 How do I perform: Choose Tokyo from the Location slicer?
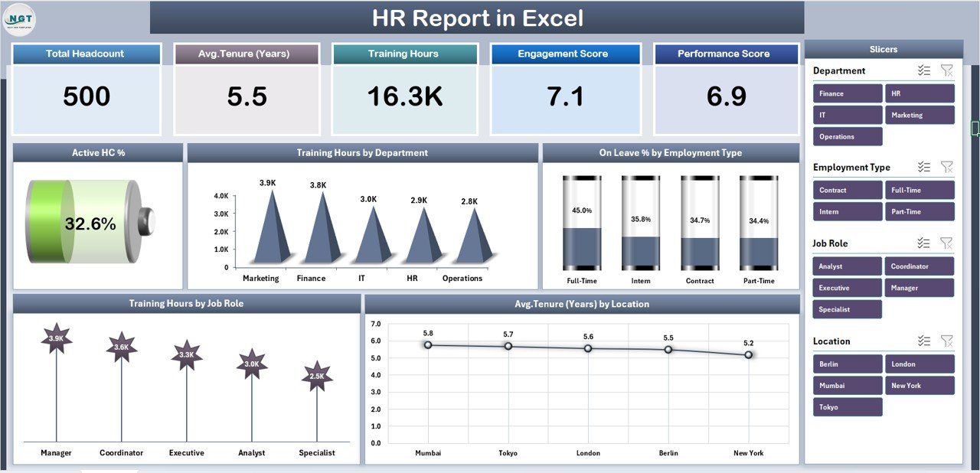click(x=847, y=406)
